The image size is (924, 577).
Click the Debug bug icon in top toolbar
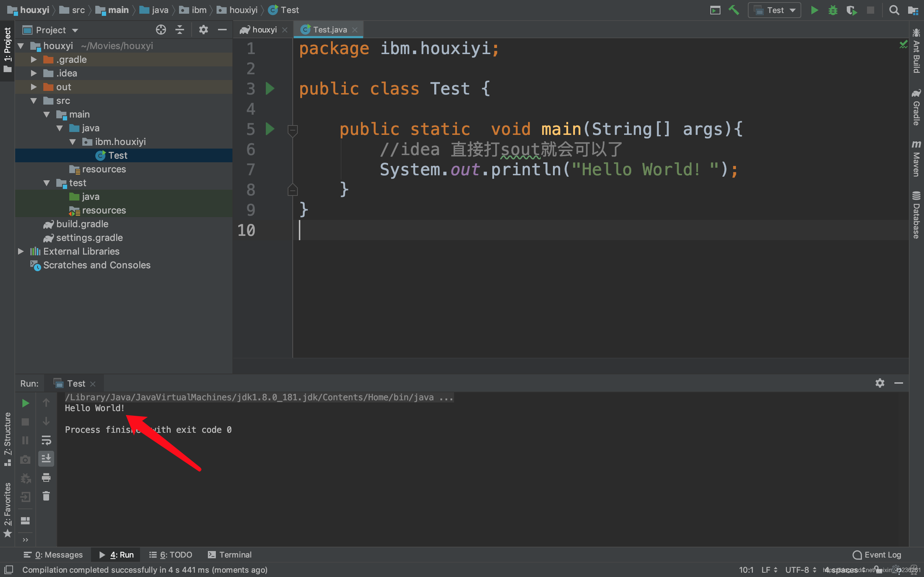pyautogui.click(x=833, y=10)
